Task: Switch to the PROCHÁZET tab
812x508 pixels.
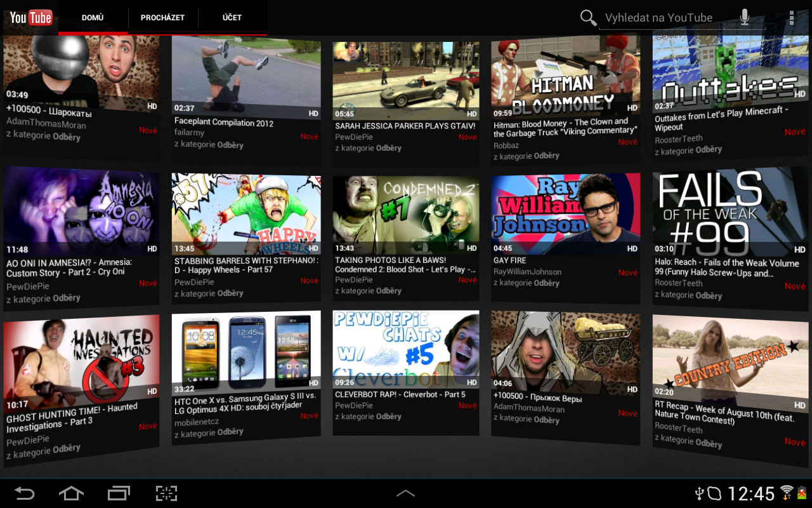Action: 162,18
